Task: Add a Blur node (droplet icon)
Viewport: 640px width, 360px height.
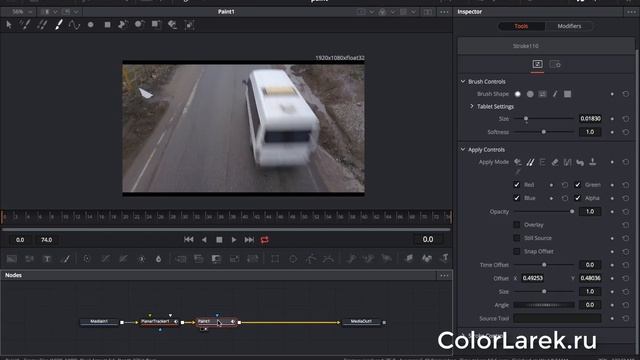Action: tap(158, 259)
